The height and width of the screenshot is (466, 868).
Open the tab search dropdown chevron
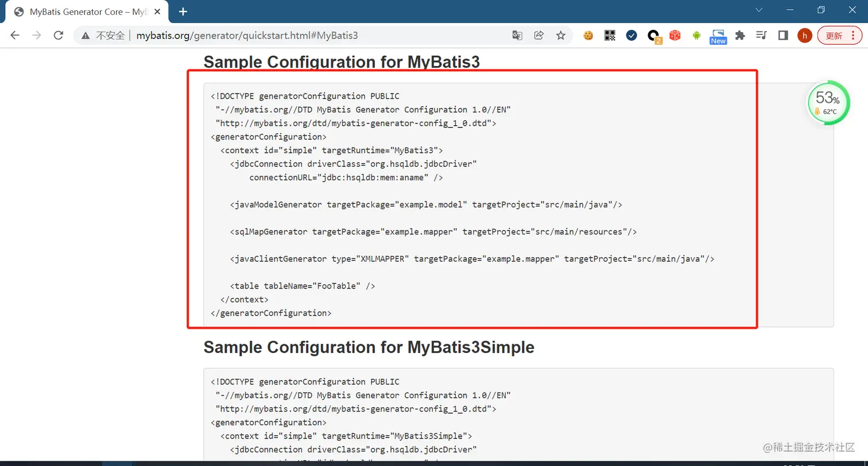pyautogui.click(x=759, y=10)
